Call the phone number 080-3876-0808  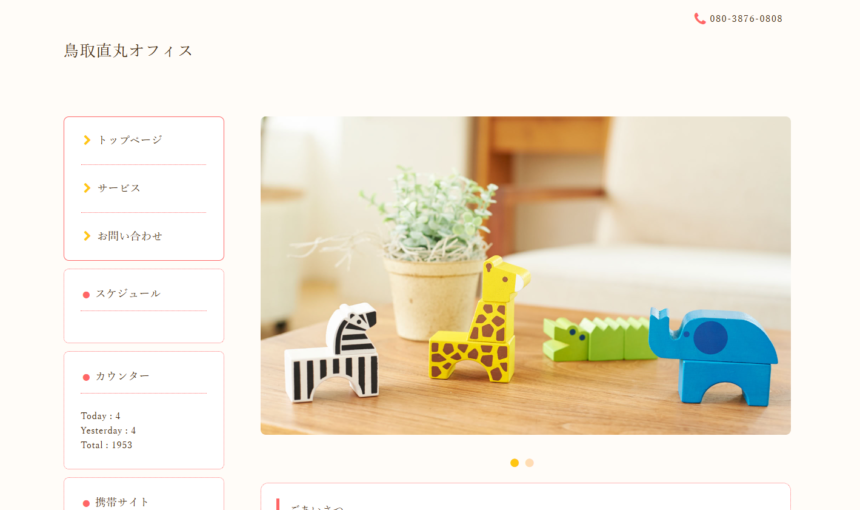(x=746, y=19)
